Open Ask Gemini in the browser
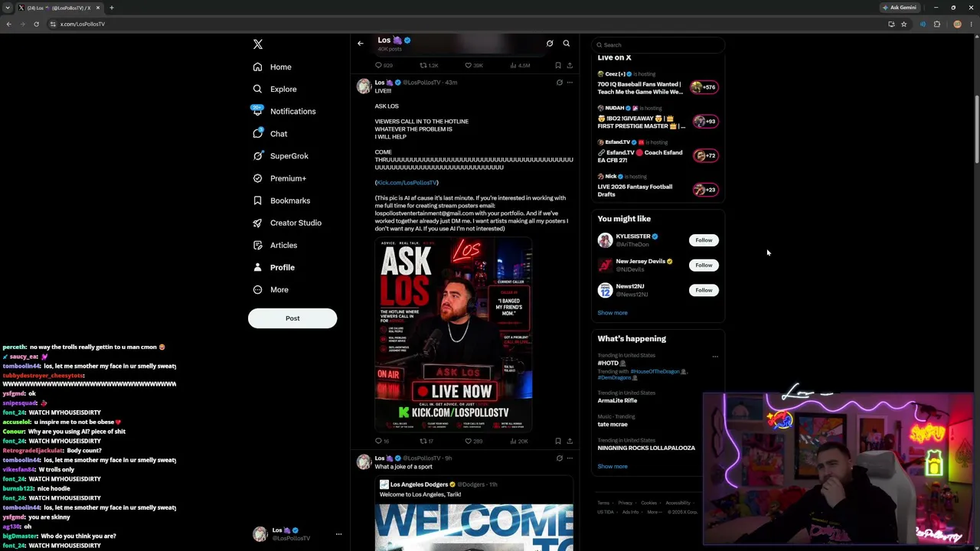 900,8
